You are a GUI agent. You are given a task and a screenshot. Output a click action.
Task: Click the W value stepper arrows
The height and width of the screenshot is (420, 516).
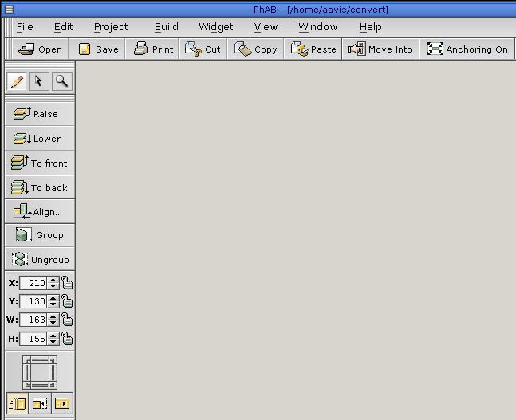53,320
